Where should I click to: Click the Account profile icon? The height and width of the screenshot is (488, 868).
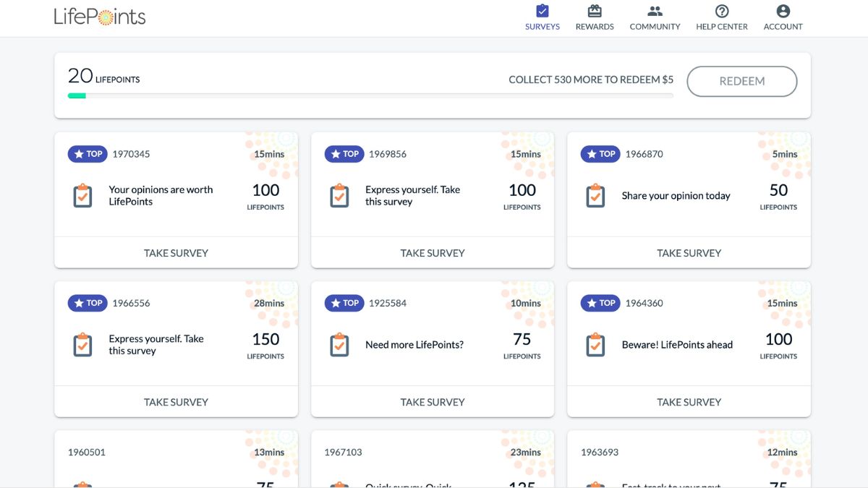coord(783,12)
